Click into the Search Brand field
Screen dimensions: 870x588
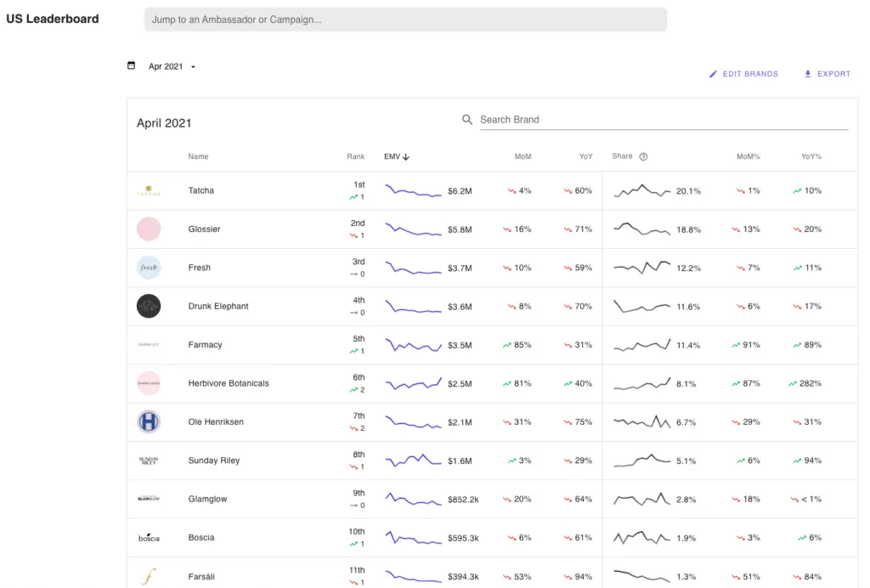(663, 120)
